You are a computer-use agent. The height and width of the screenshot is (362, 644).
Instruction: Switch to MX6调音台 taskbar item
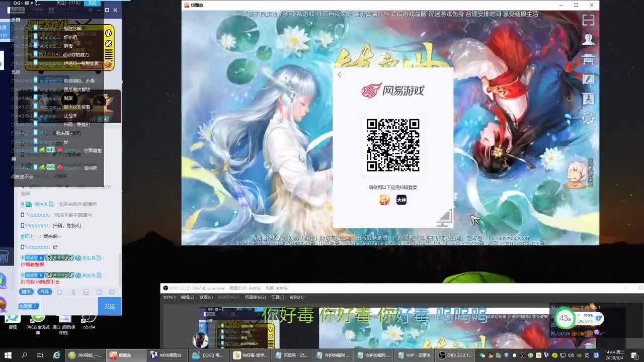click(168, 355)
